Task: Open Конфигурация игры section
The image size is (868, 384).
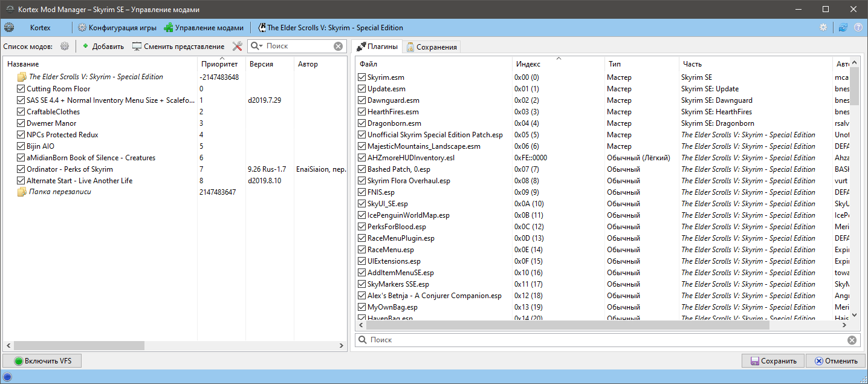Action: [x=117, y=27]
